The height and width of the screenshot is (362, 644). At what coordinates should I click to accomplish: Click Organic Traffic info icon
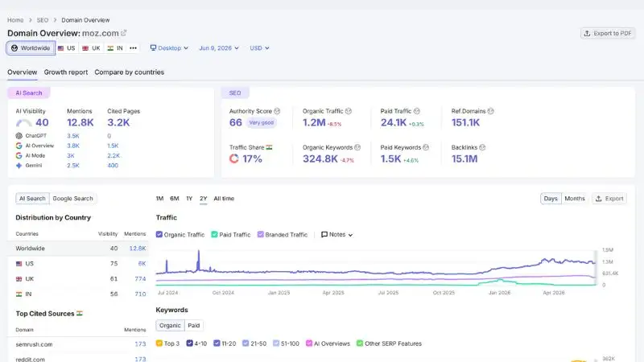[x=349, y=111]
